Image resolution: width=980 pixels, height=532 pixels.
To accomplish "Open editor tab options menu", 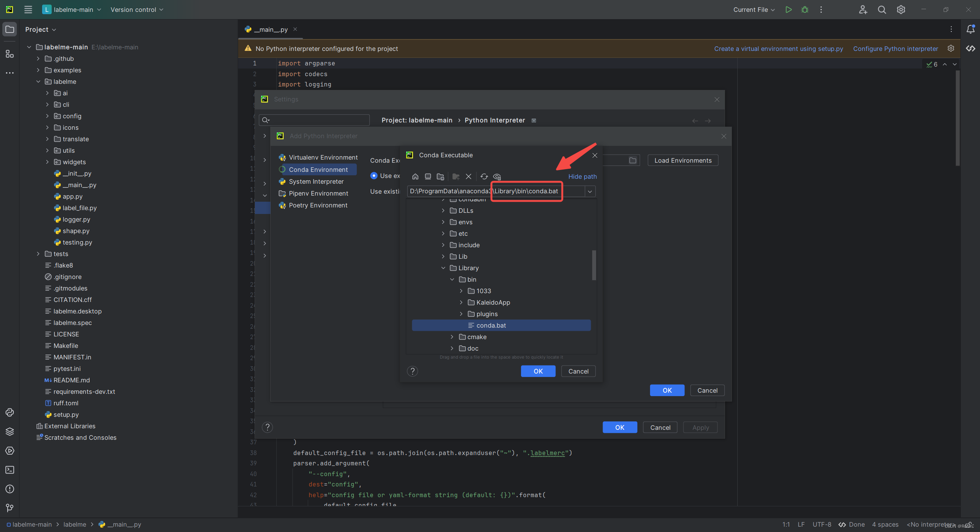I will coord(951,29).
